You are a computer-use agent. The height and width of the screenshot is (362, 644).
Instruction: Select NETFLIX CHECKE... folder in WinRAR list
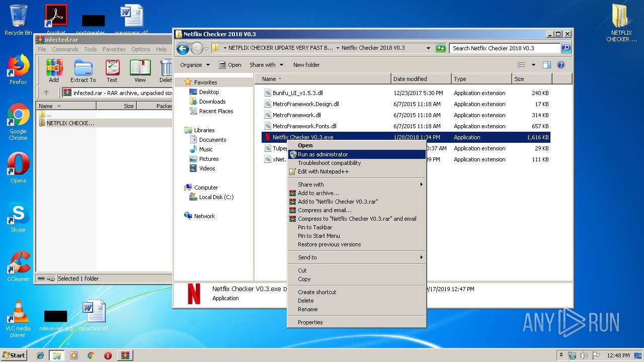coord(66,123)
